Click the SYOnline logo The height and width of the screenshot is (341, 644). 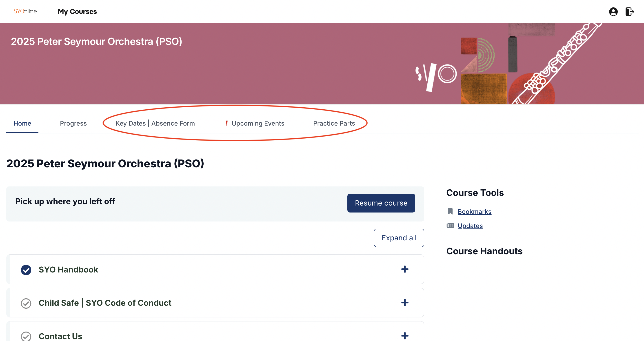(25, 11)
